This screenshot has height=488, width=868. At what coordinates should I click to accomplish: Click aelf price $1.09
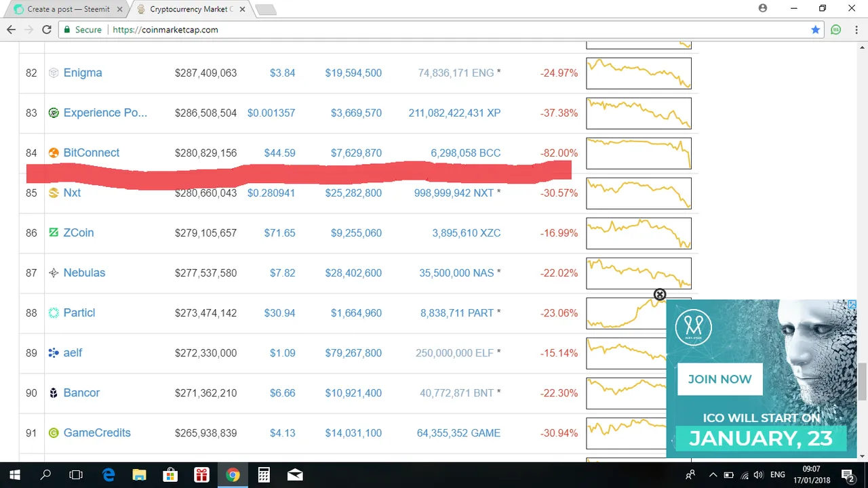(x=283, y=353)
